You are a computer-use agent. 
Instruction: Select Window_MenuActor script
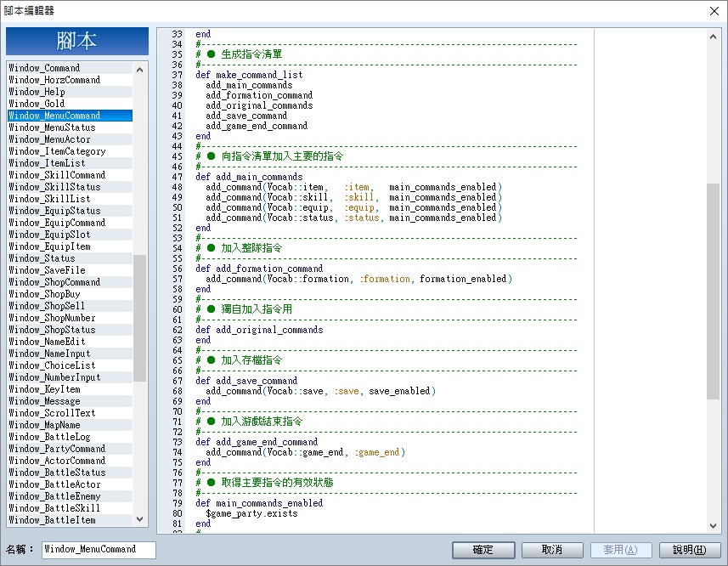pyautogui.click(x=71, y=139)
